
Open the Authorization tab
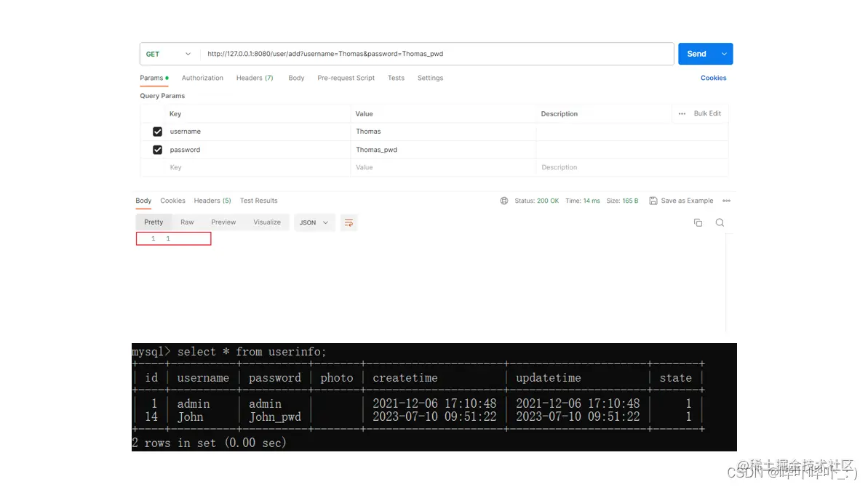202,78
